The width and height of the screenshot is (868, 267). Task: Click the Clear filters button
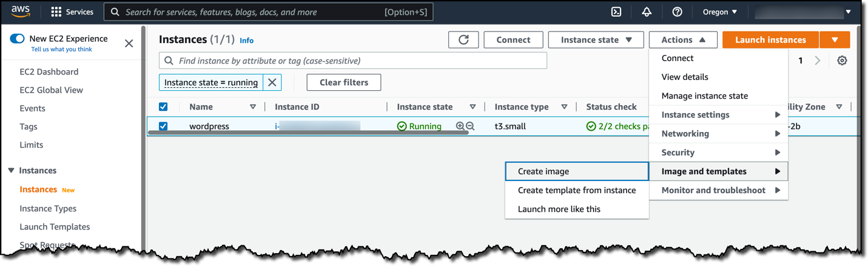pos(344,82)
